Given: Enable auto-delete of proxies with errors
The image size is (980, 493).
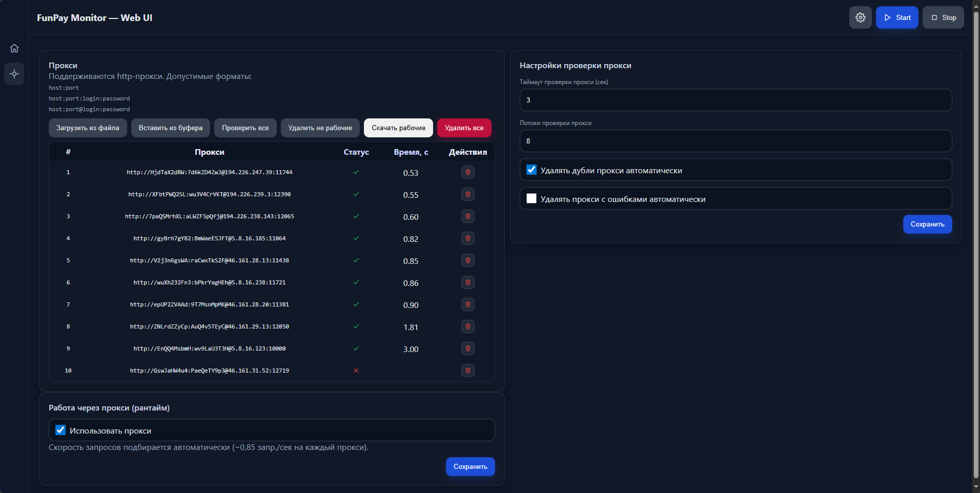Looking at the screenshot, I should (x=532, y=199).
